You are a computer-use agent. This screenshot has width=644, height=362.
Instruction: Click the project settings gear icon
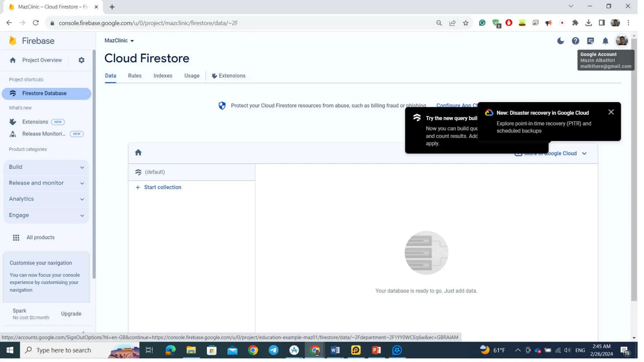[x=81, y=60]
